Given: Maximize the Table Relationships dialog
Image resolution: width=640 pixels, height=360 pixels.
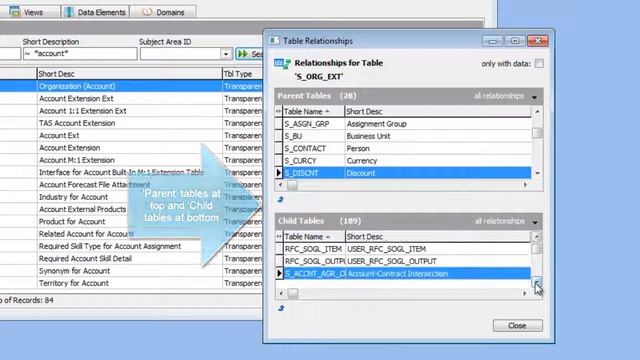Looking at the screenshot, I should pyautogui.click(x=515, y=41).
